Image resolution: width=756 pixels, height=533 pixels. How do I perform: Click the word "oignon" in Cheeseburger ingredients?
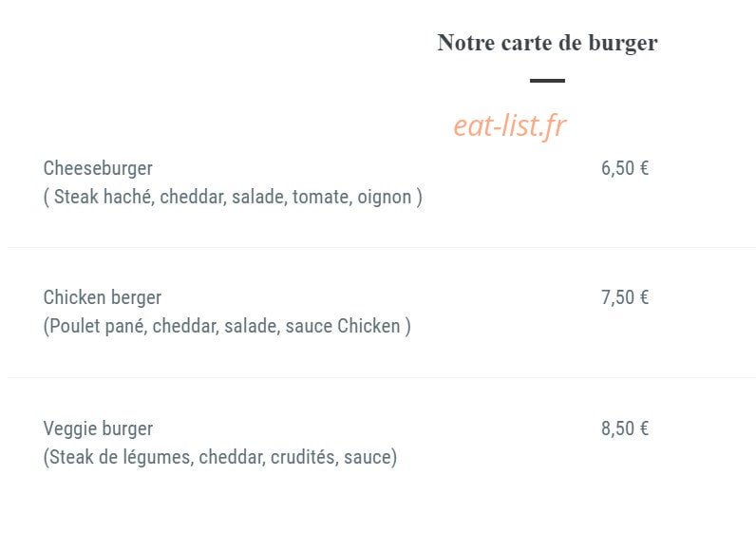tap(385, 198)
